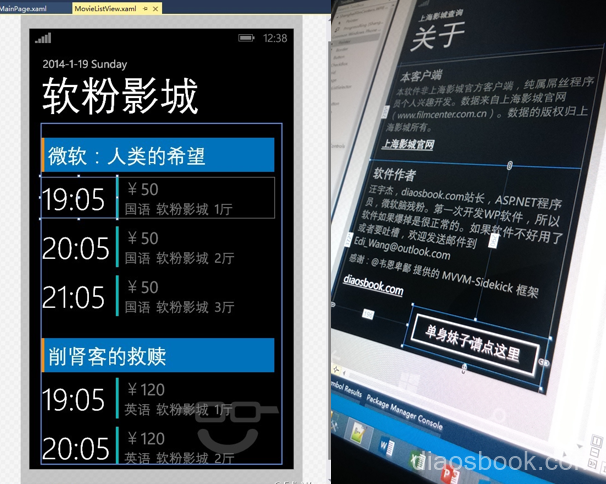Select the 国语 软粉影城 2厅 detail line
This screenshot has width=606, height=484.
coord(179,258)
